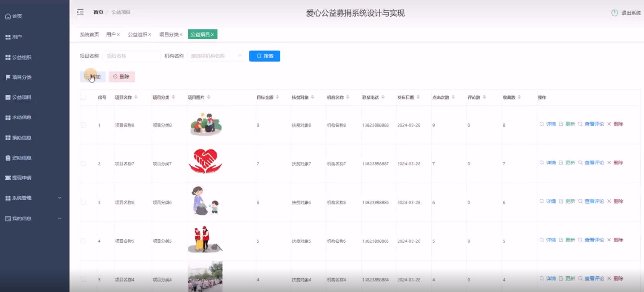644x292 pixels.
Task: Switch to the 项目分类 tab
Action: 169,34
